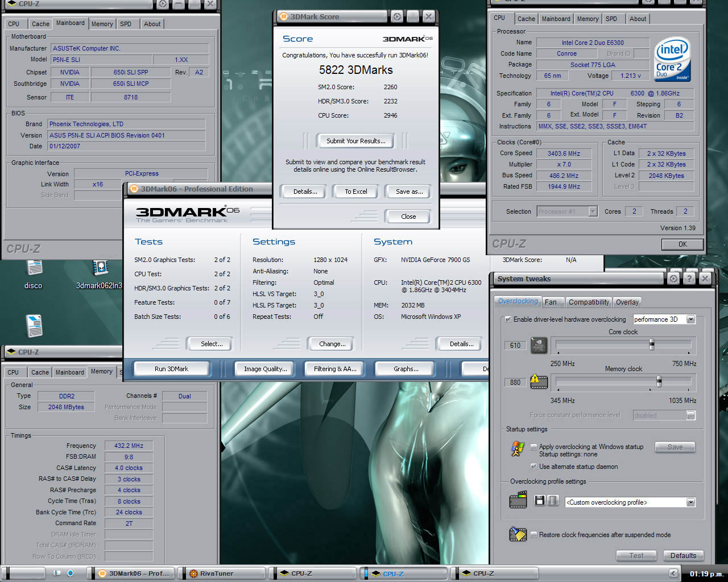Open the Processor #1 selection dropdown

593,211
